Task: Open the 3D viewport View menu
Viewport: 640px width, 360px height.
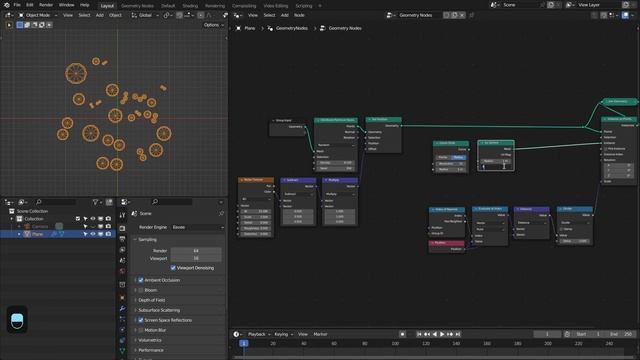Action: [x=68, y=15]
